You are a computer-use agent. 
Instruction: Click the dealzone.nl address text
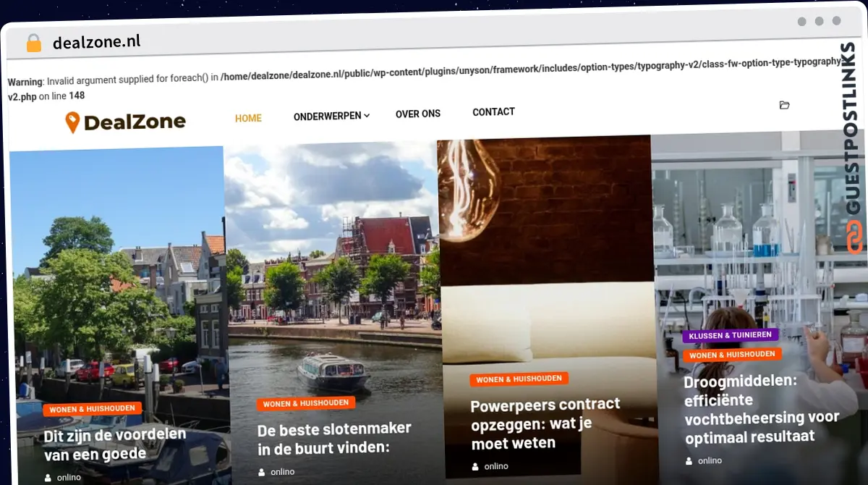[96, 43]
